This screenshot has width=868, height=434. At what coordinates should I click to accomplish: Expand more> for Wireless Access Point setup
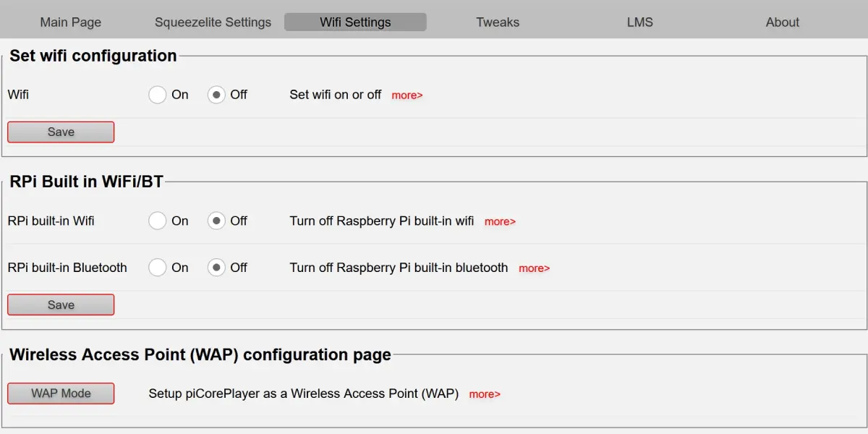click(x=485, y=394)
